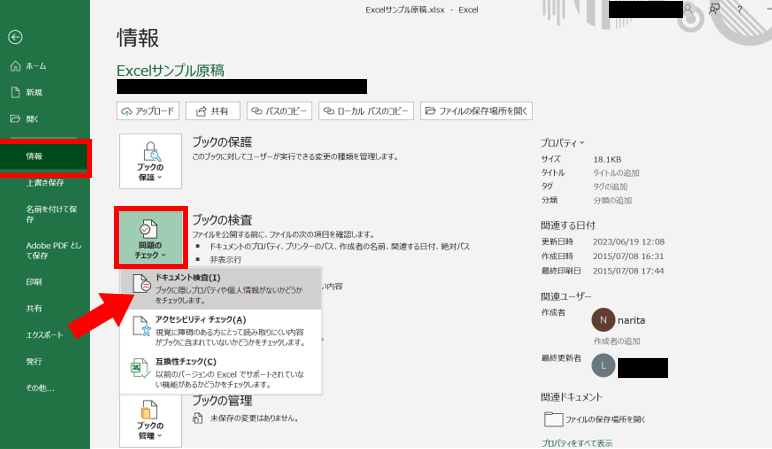This screenshot has height=449, width=772.
Task: Select 発行 in the sidebar
Action: pos(33,361)
